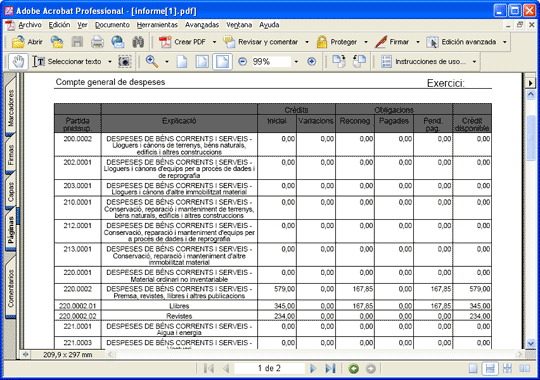Open the Herramientas menu
Image resolution: width=540 pixels, height=380 pixels.
[157, 25]
